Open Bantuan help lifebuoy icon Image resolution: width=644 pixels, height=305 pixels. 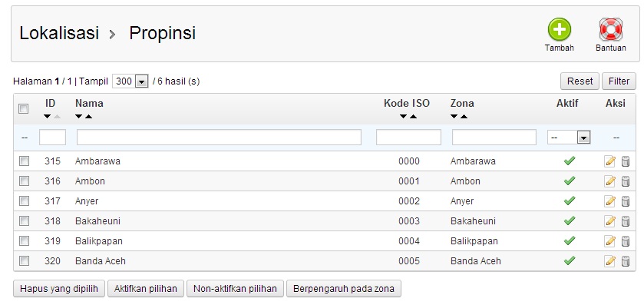pyautogui.click(x=611, y=29)
